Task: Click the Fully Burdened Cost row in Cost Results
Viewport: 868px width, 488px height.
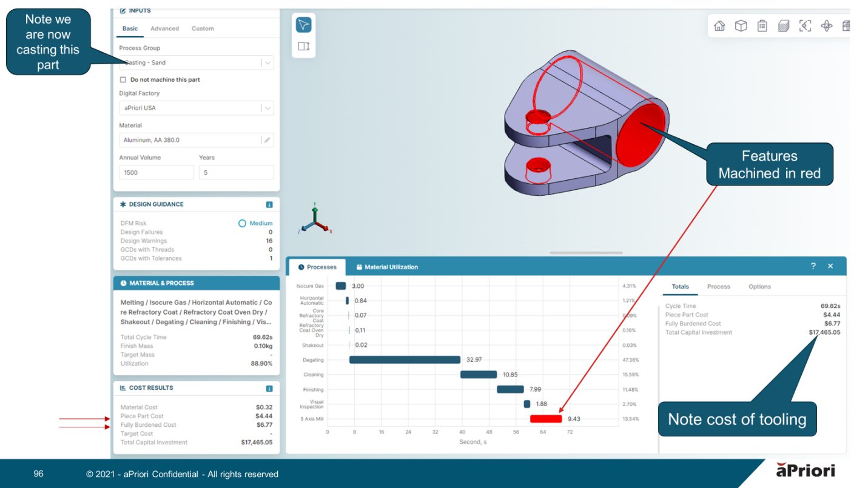Action: coord(197,425)
